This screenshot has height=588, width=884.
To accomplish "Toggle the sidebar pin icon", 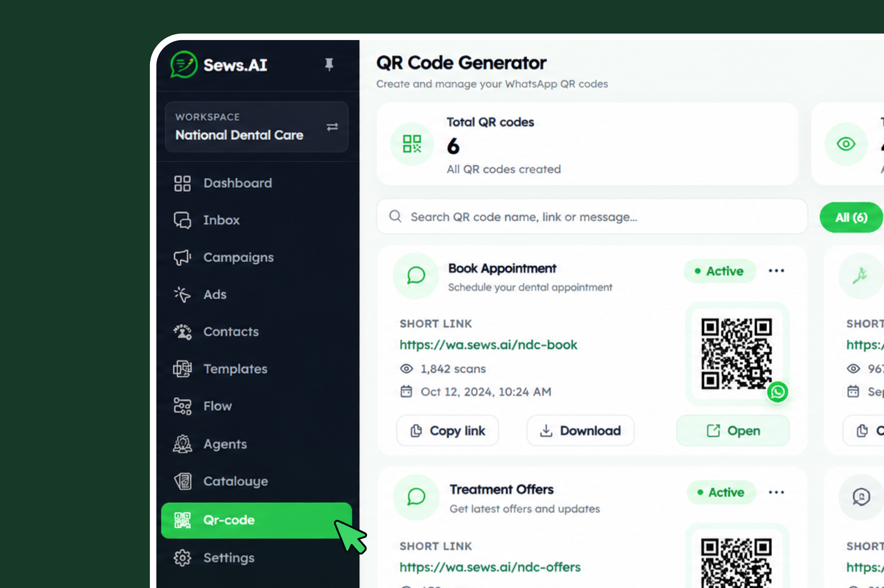I will pos(329,65).
